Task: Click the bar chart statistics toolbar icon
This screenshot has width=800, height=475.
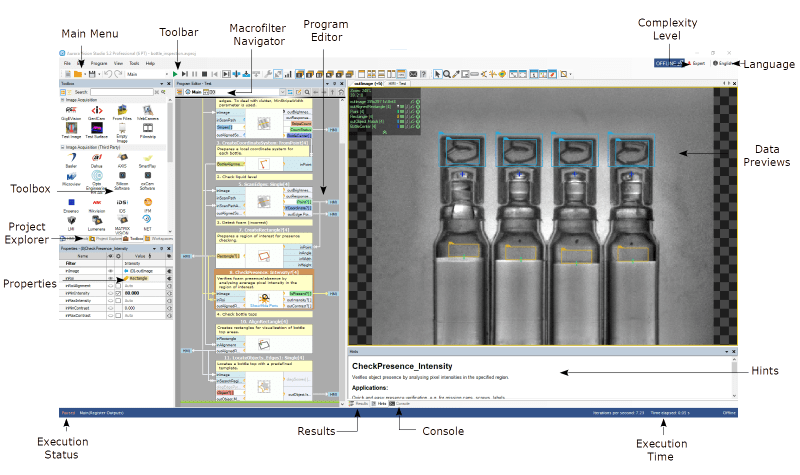Action: point(288,74)
